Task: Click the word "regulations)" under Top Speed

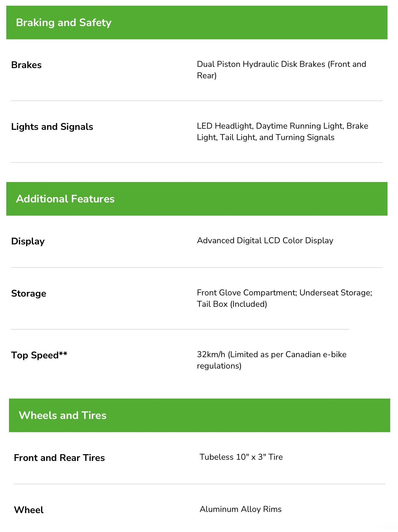Action: [x=219, y=366]
